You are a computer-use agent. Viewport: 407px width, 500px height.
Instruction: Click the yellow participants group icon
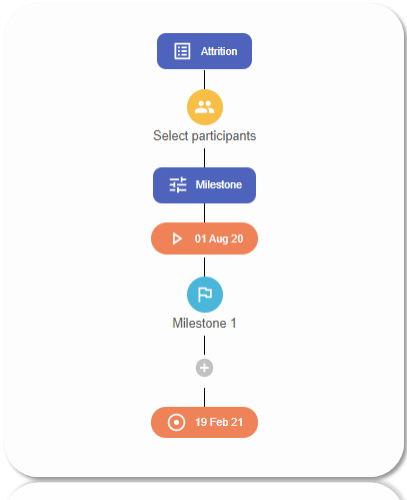tap(205, 107)
